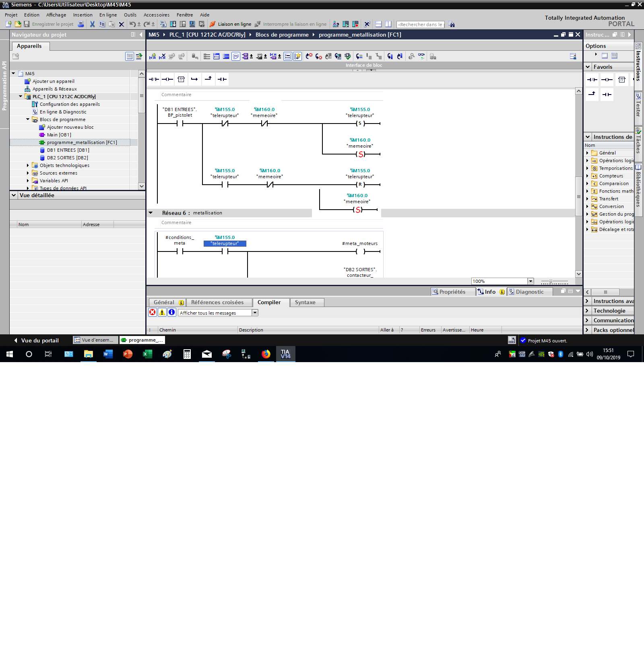Open the Outils menu

130,15
